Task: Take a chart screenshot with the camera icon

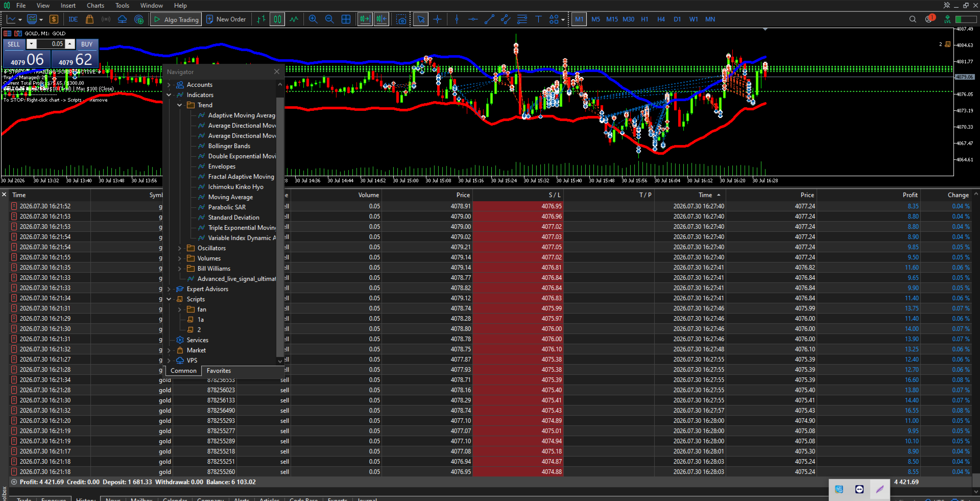Action: point(401,19)
